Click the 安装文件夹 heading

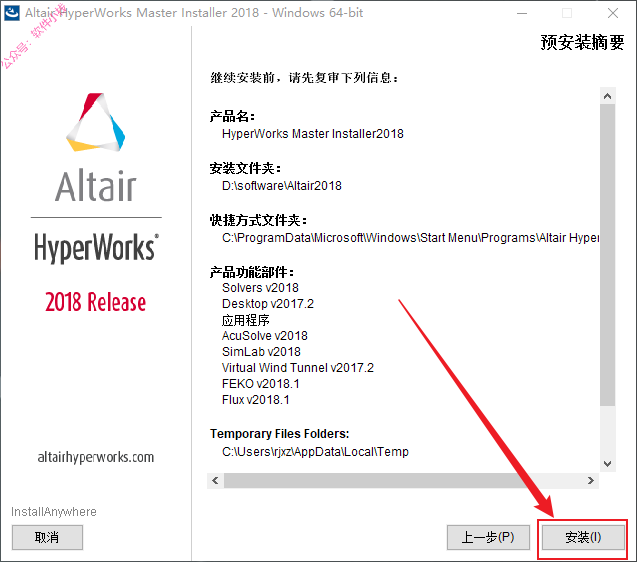tap(245, 168)
